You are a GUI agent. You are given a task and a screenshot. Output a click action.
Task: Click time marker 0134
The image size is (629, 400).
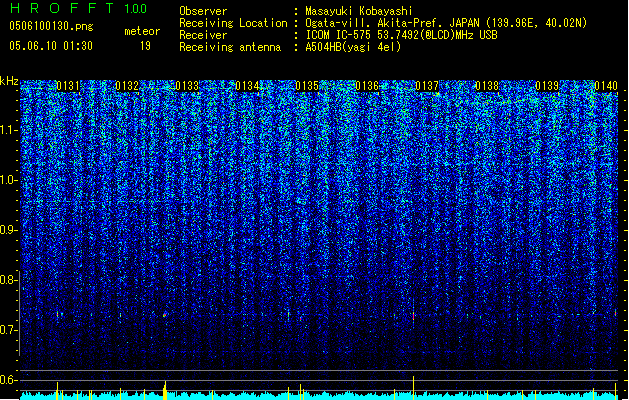pos(248,86)
